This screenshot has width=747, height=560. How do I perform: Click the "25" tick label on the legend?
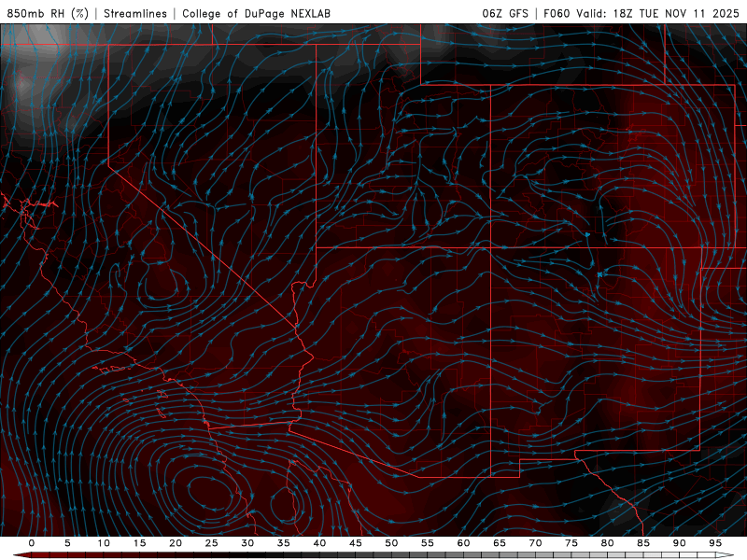click(x=212, y=543)
